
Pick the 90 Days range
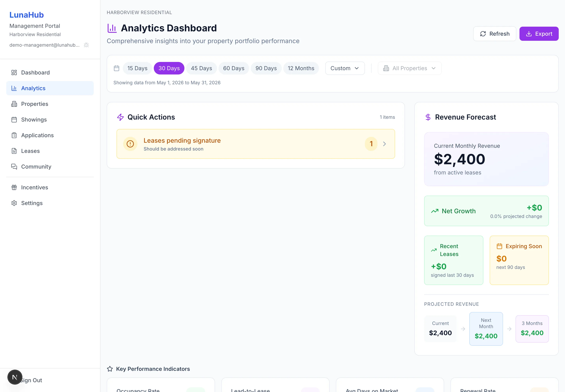266,68
